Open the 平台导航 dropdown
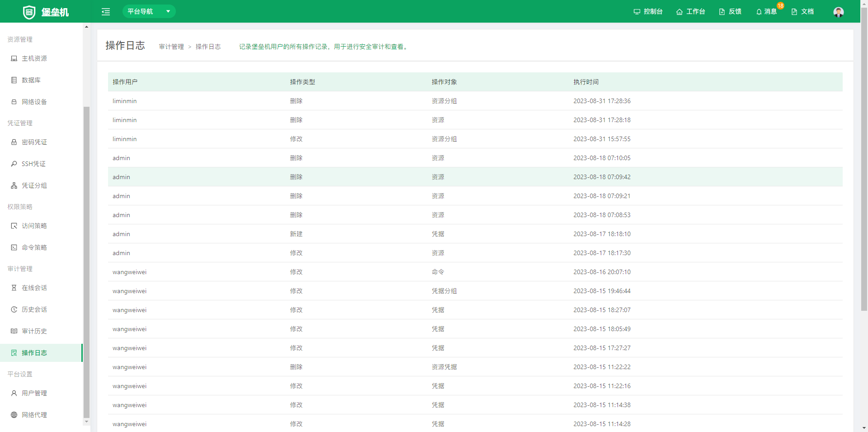Image resolution: width=868 pixels, height=432 pixels. 149,11
